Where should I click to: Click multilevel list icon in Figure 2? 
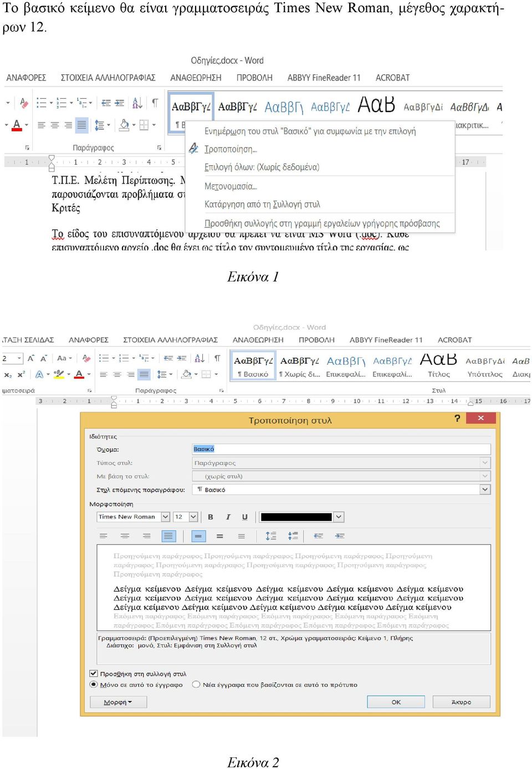(144, 358)
